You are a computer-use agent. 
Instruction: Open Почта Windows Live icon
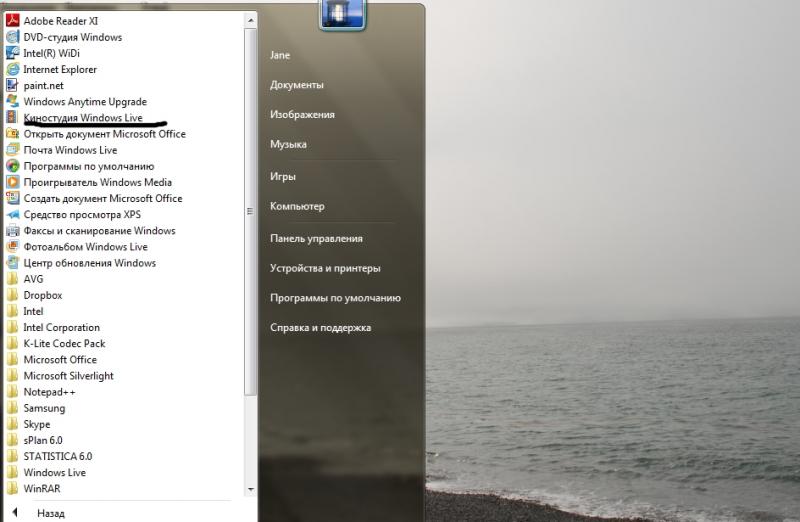12,150
